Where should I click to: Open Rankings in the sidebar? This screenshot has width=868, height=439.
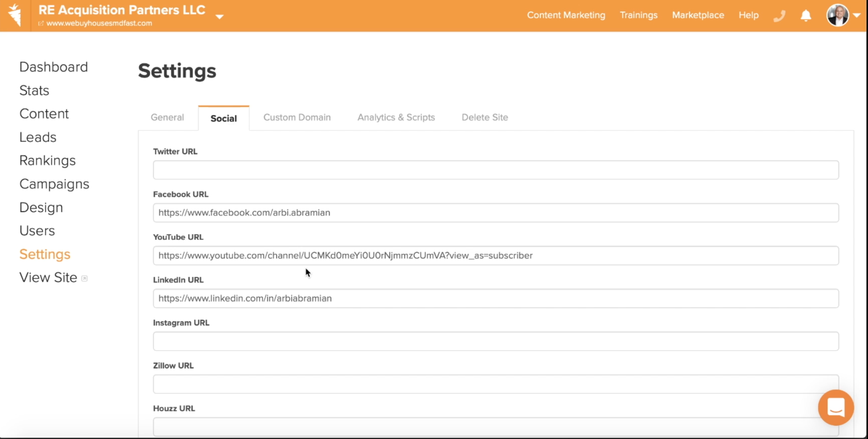point(47,160)
